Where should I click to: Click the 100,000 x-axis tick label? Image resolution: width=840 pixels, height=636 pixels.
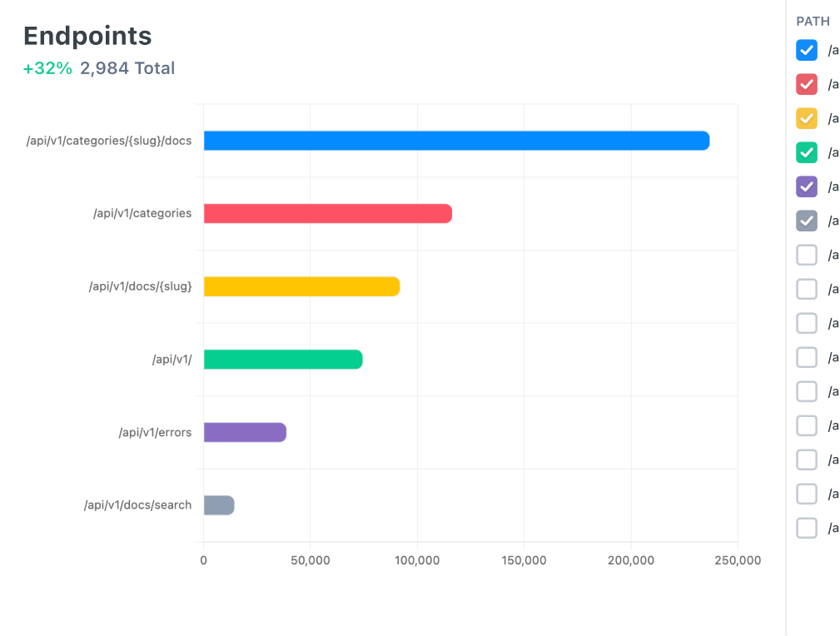click(x=417, y=561)
